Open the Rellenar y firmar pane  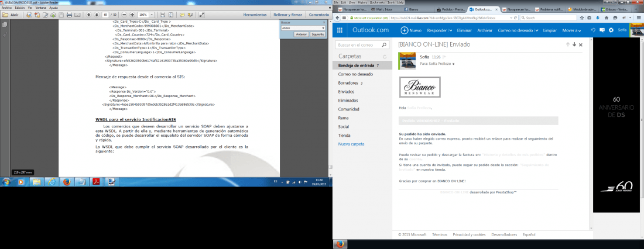click(287, 15)
